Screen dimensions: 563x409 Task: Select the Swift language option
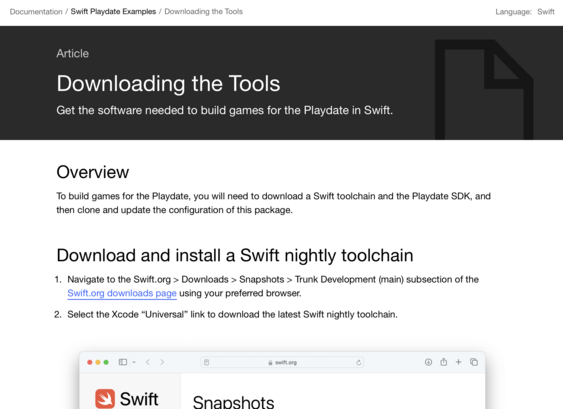pos(546,12)
